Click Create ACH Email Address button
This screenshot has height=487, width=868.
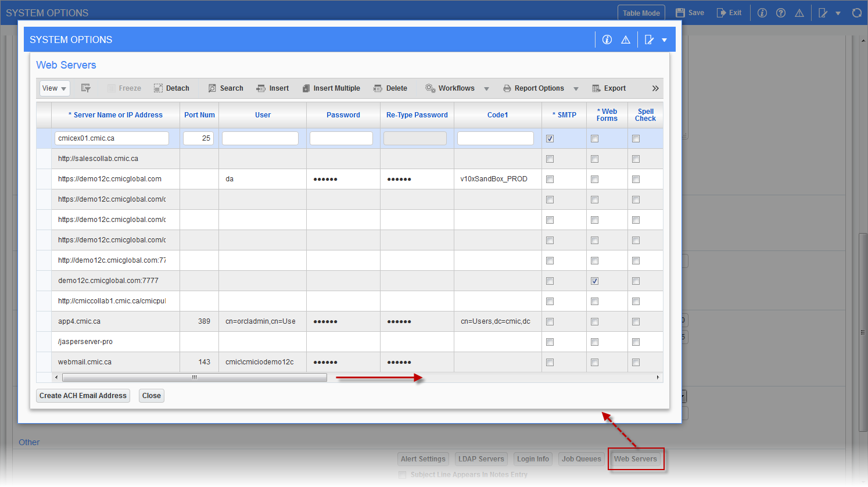pos(83,396)
